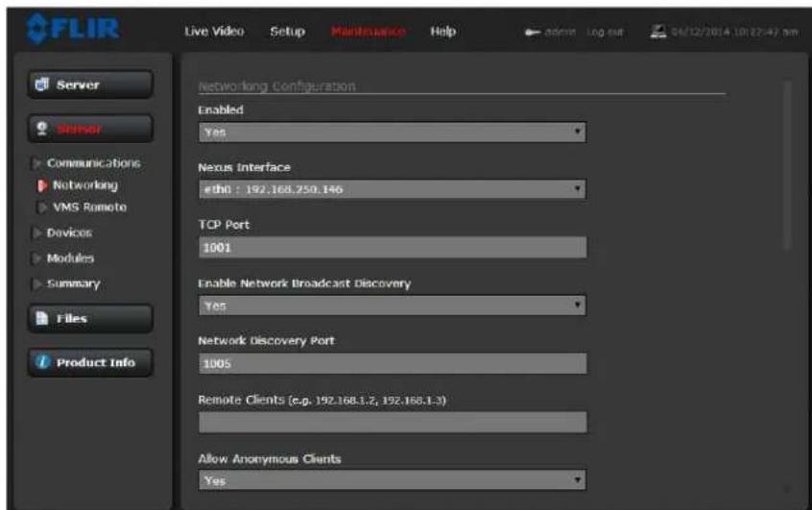Expand the VMS Remote arrow
812x510 pixels.
42,207
